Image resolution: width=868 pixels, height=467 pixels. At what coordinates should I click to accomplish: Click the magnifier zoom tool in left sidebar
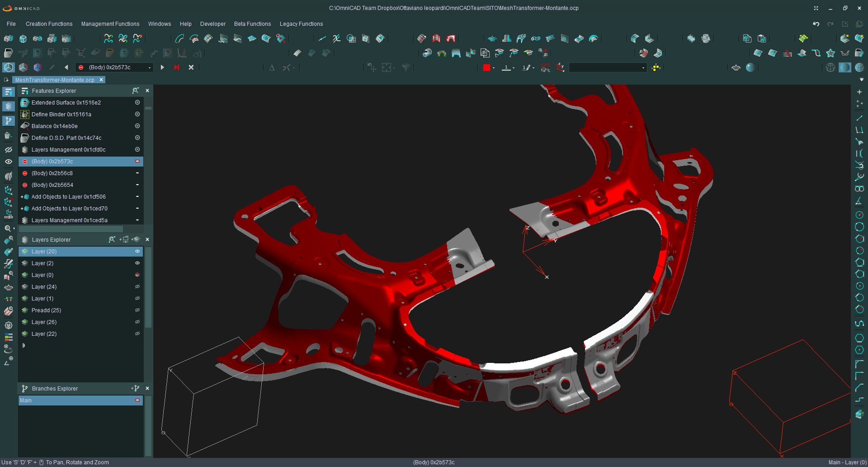click(x=8, y=229)
